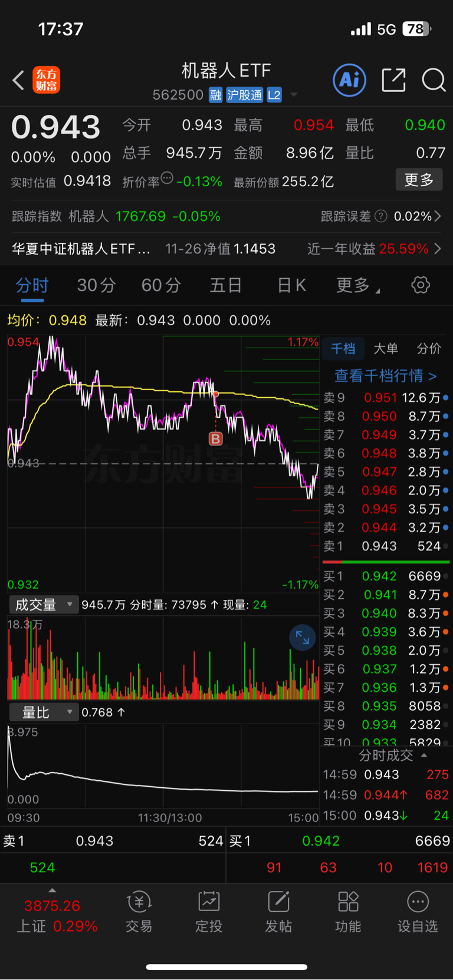Open the East Money orange logo

click(46, 80)
